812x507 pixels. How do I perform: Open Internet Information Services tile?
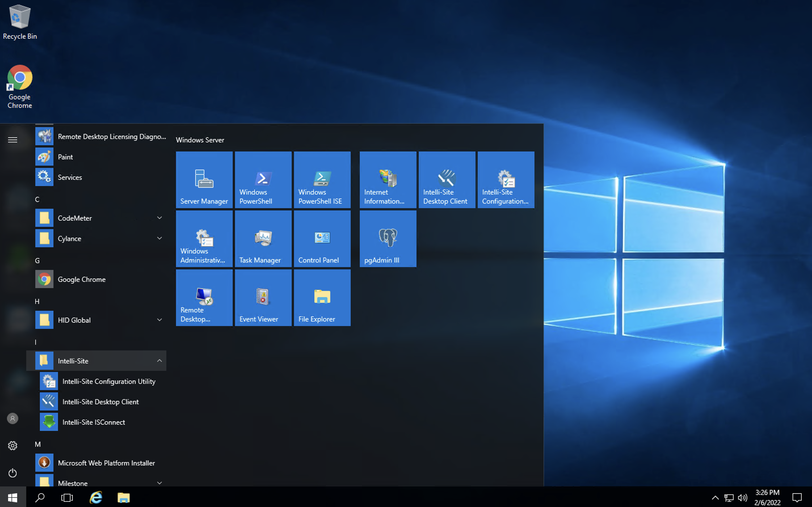tap(388, 180)
